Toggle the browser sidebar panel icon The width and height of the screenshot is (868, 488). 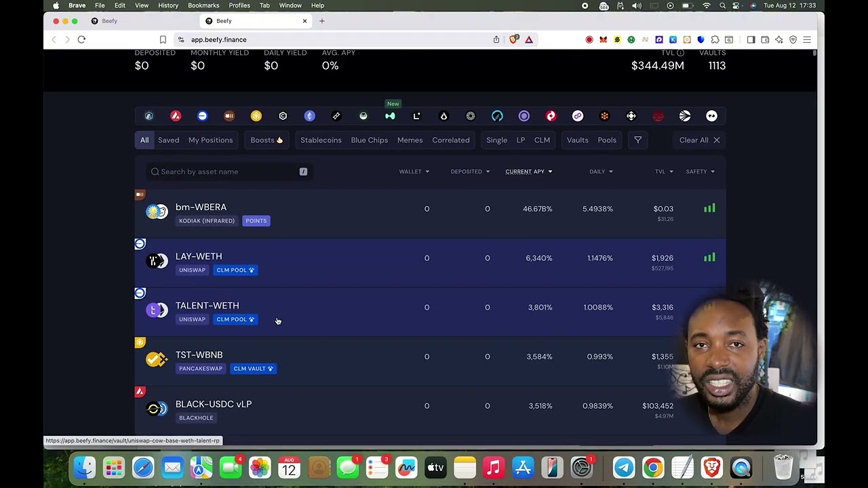click(x=751, y=39)
